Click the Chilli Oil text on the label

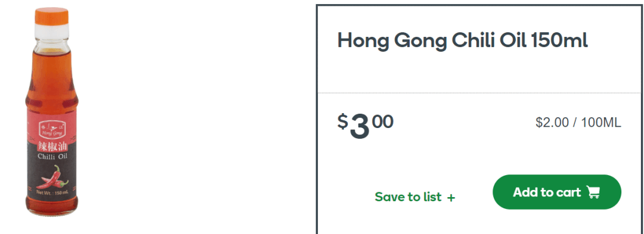point(52,157)
